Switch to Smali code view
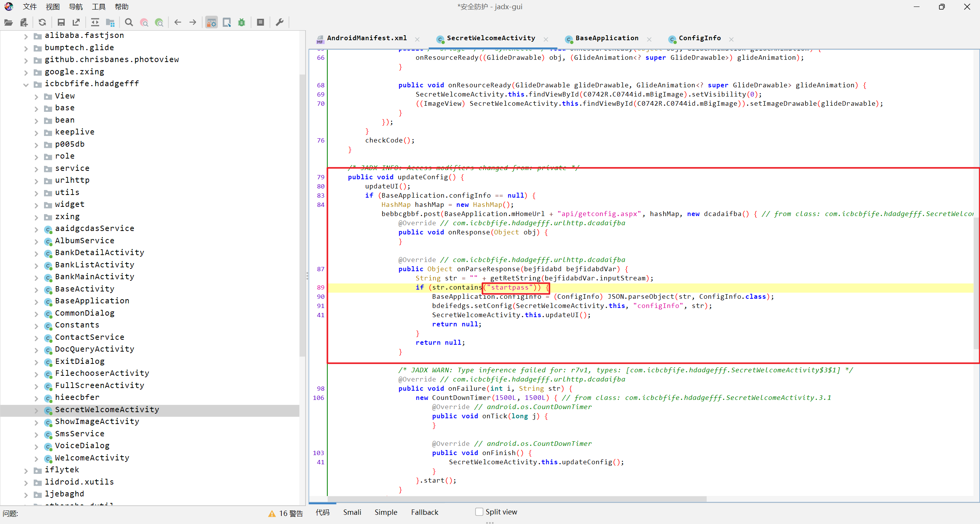 [352, 512]
